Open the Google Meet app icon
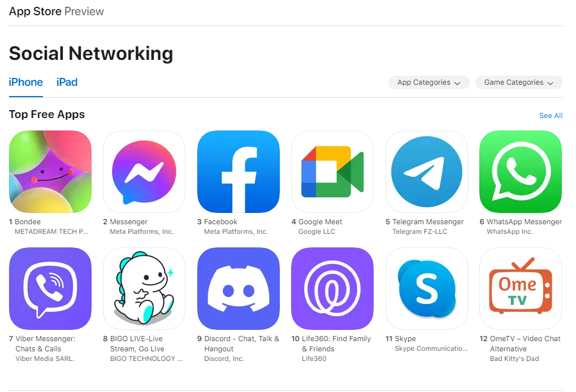Viewport: 576px width, 392px height. tap(332, 171)
